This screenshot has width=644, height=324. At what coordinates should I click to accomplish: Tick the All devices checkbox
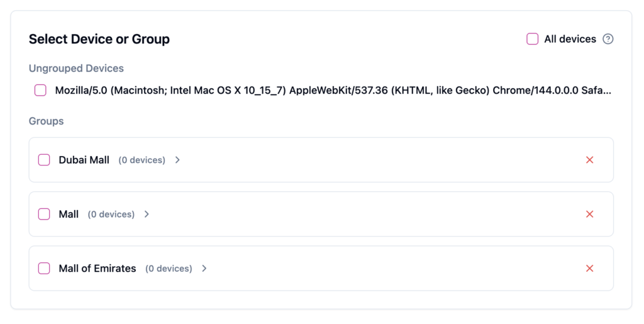tap(532, 39)
